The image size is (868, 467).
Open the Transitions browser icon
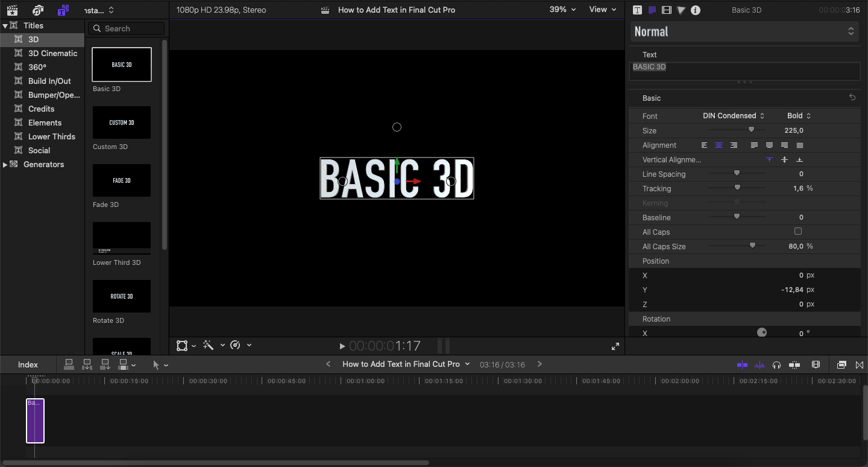[860, 365]
